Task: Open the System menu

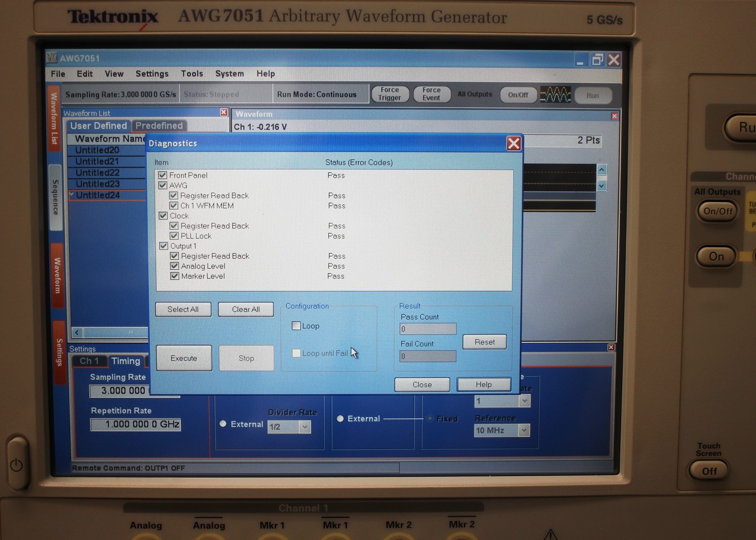Action: tap(229, 74)
